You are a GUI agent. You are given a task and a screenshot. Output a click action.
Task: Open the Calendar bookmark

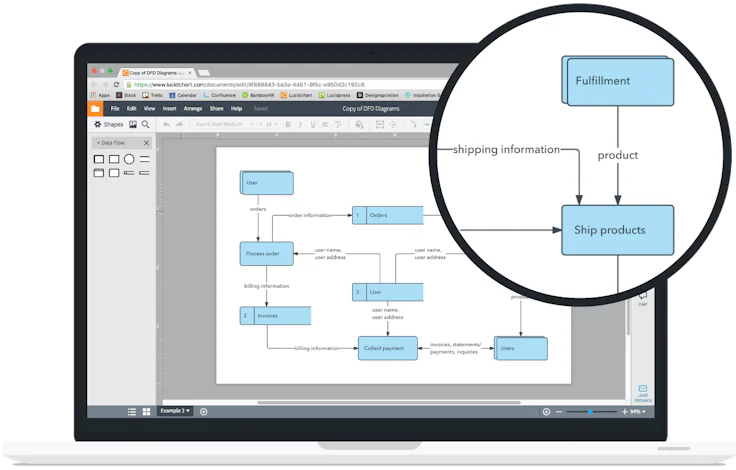[x=183, y=95]
